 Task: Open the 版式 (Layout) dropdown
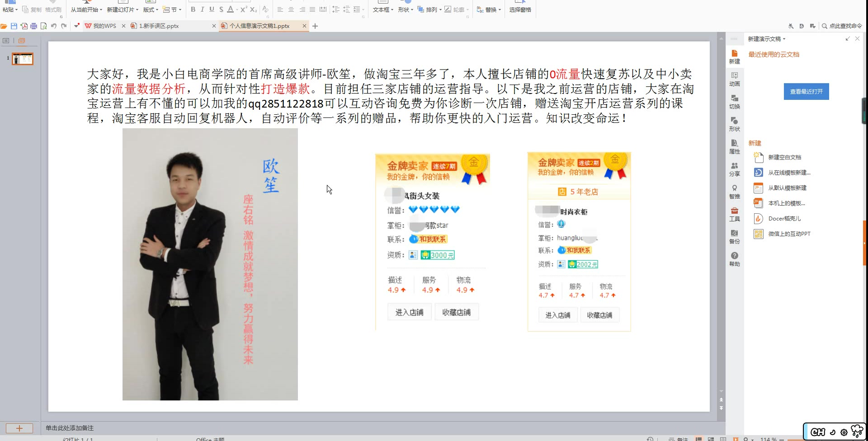[x=149, y=9]
